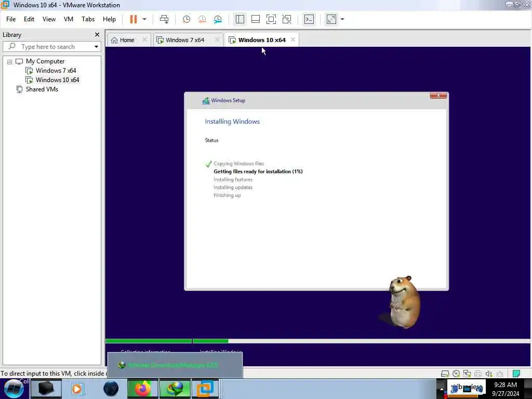Viewport: 532px width, 399px height.
Task: Open the Edit menu
Action: coord(29,19)
